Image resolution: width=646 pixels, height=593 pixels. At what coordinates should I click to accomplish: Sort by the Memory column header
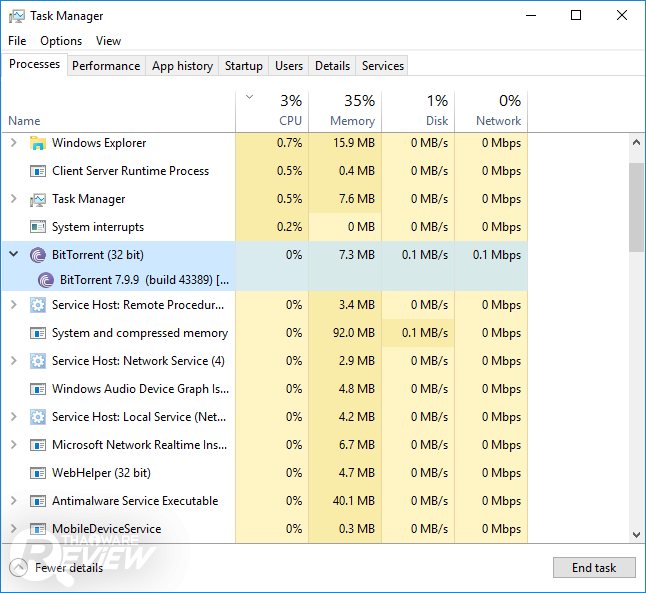345,111
